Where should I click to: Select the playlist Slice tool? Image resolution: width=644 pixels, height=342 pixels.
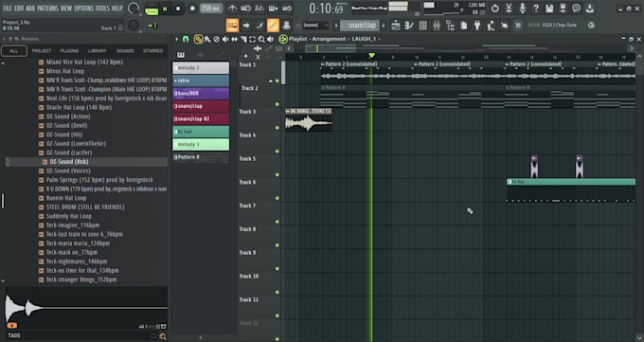(x=243, y=39)
